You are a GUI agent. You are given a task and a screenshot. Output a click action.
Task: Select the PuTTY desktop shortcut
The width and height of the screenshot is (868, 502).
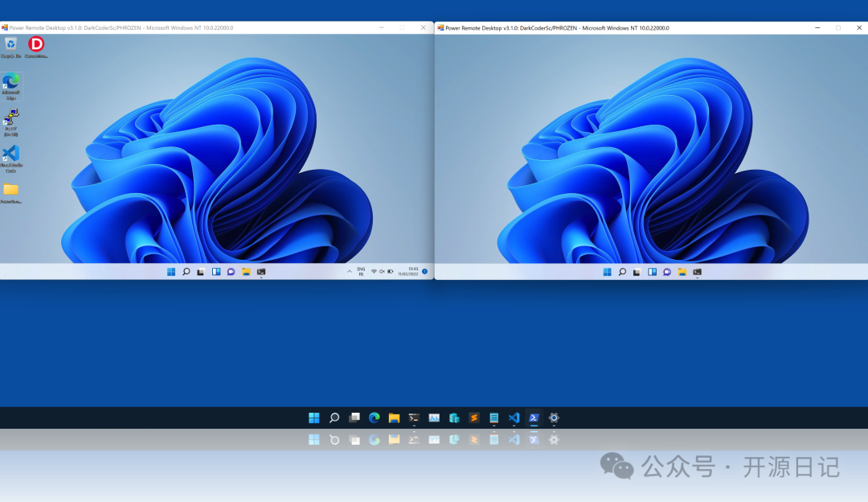pyautogui.click(x=10, y=118)
